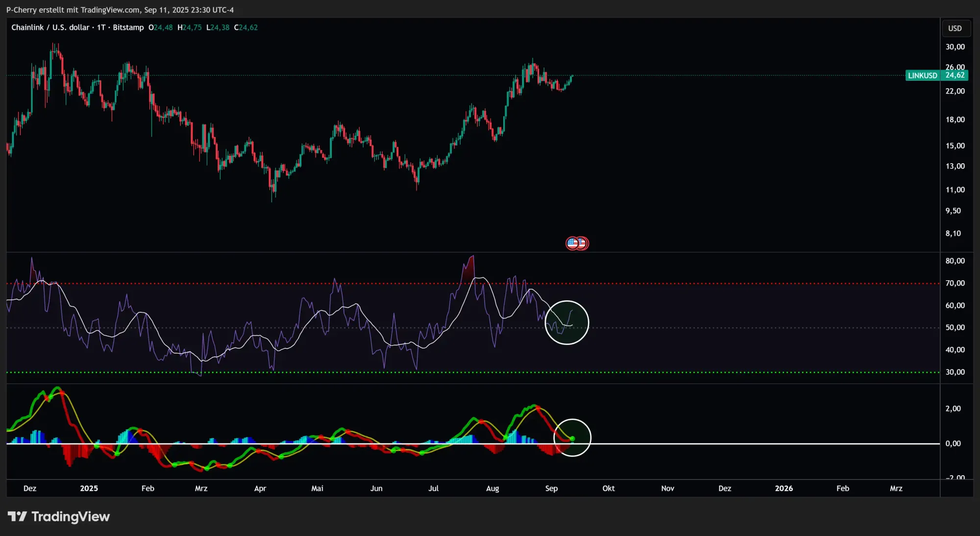Click the 18,00 price axis label

(955, 120)
